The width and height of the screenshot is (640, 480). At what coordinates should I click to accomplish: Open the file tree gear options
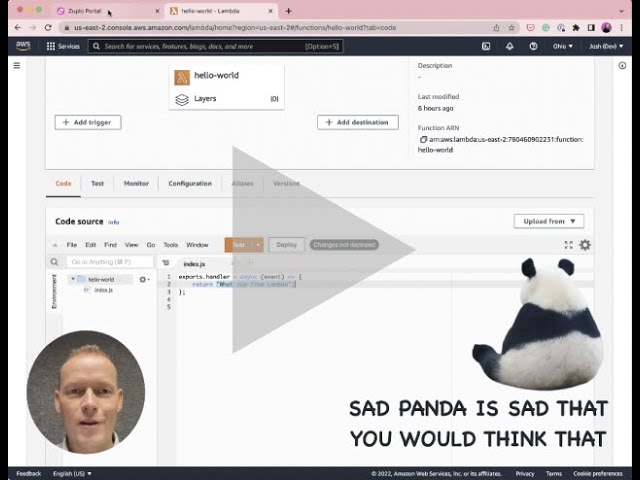(144, 280)
